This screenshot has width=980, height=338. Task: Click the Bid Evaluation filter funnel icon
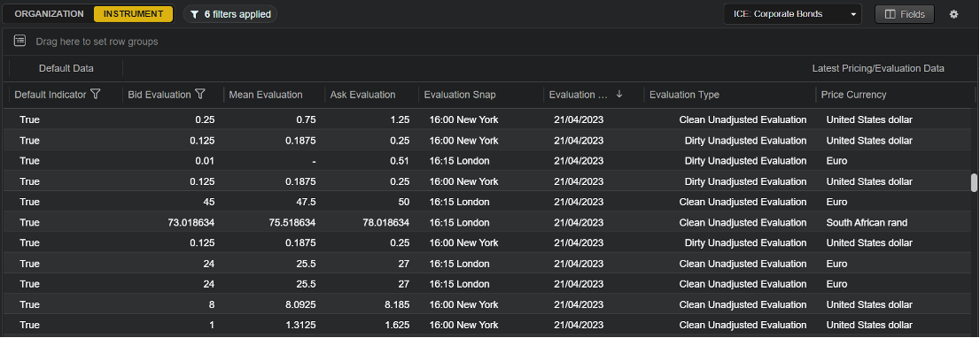click(x=200, y=94)
